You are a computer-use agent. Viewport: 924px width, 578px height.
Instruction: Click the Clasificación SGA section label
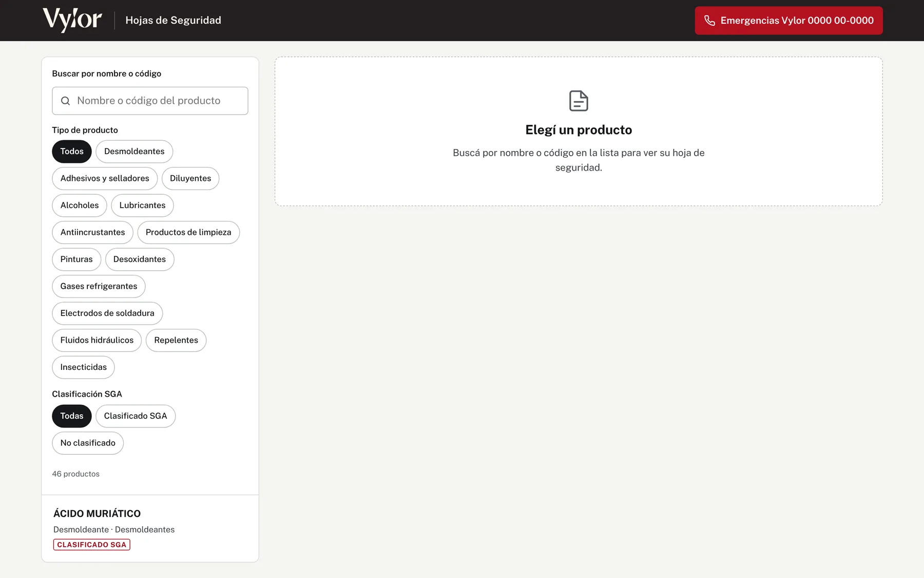click(87, 394)
